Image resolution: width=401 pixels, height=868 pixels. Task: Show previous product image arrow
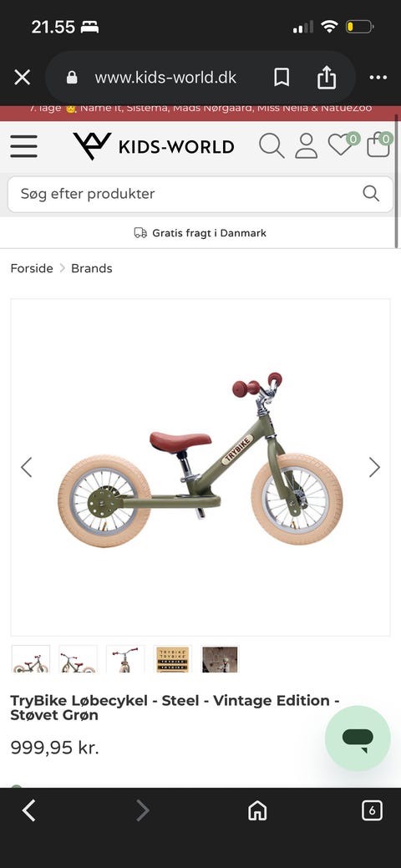[x=26, y=467]
